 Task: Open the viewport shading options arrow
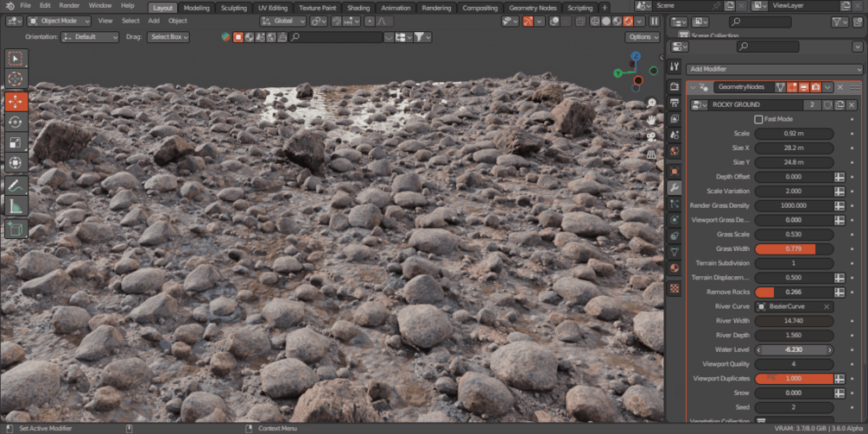click(x=640, y=22)
